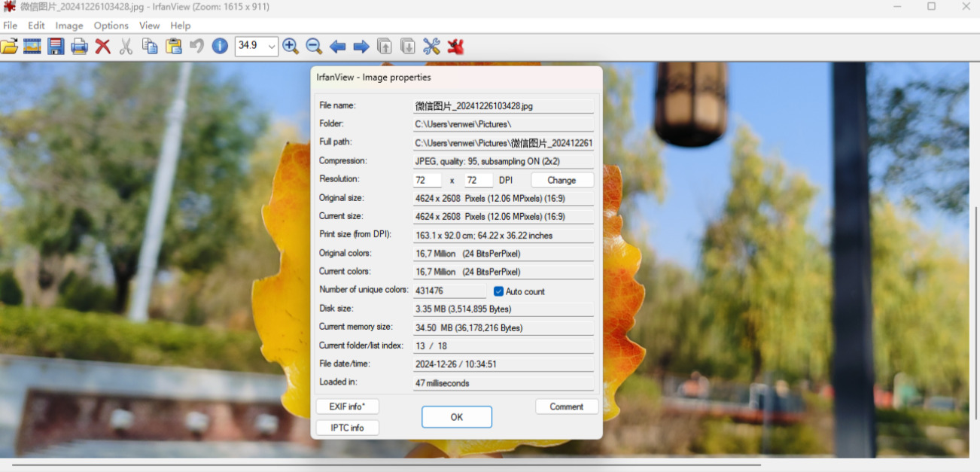Open the Image menu
Image resolution: width=980 pixels, height=472 pixels.
pos(69,26)
